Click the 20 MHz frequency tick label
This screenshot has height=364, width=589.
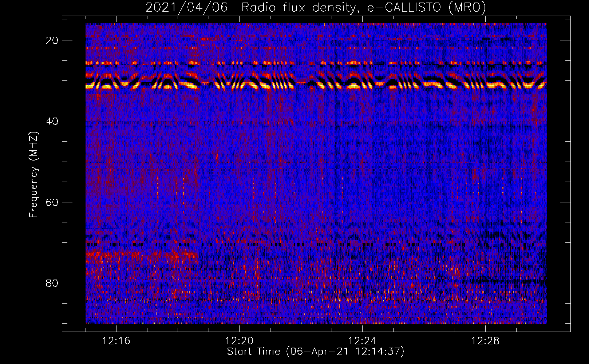pos(52,40)
